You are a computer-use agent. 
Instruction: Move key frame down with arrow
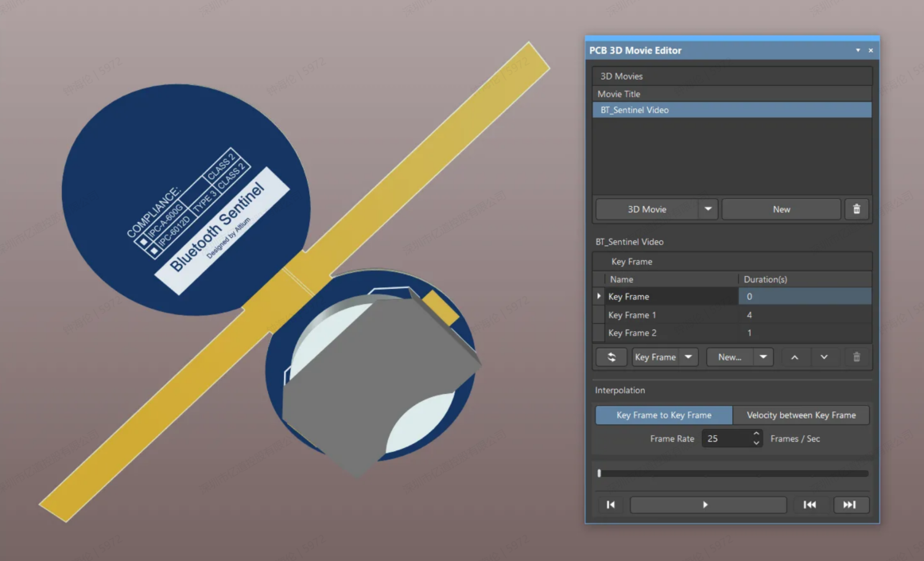tap(824, 357)
